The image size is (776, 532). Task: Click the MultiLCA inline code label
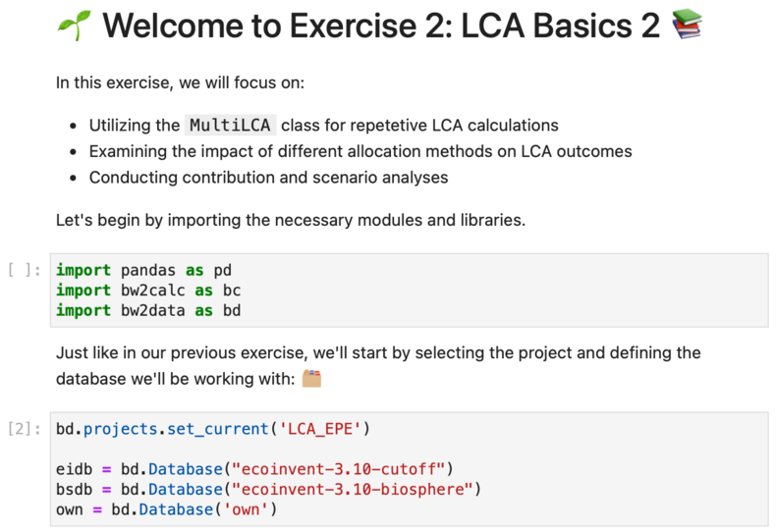[x=230, y=125]
